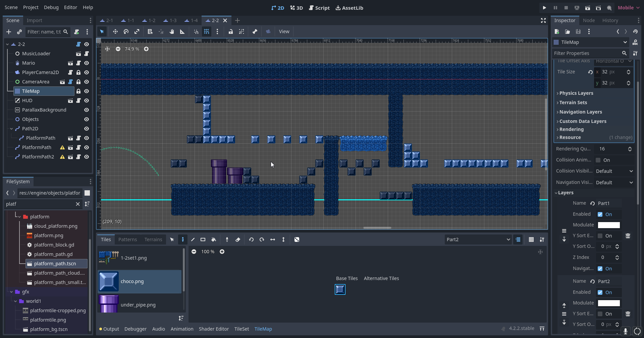This screenshot has width=644, height=338.
Task: Toggle visibility of Objects node
Action: tap(87, 119)
